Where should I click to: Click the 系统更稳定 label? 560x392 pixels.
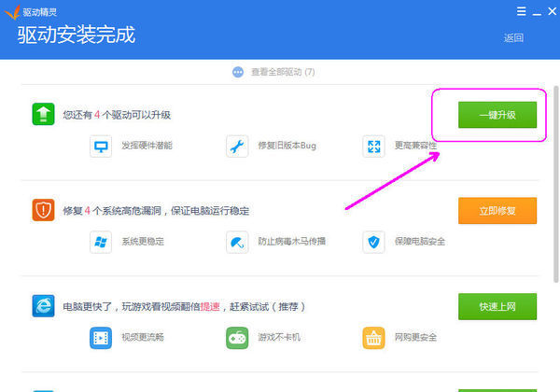point(143,242)
